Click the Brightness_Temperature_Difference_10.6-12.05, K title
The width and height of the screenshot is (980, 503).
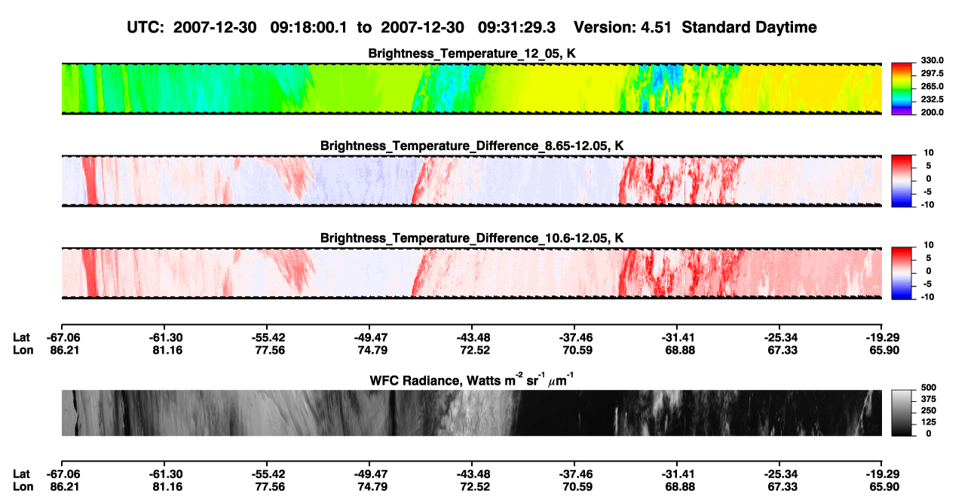[x=472, y=238]
